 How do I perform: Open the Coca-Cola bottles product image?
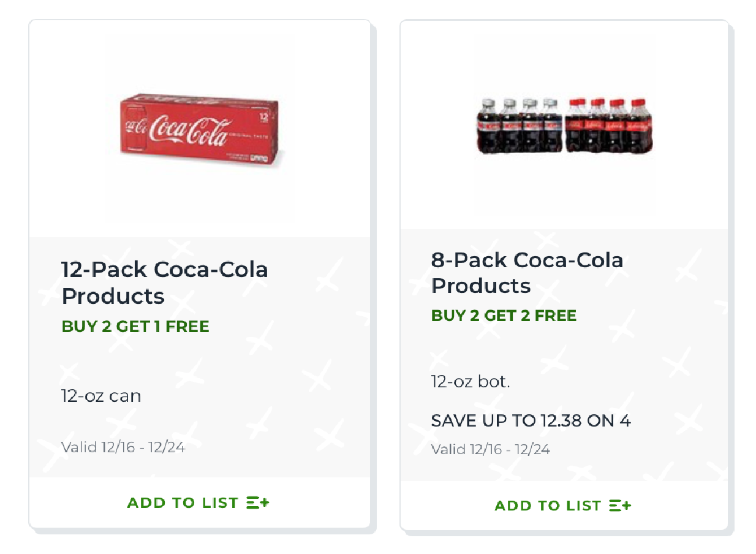[564, 126]
